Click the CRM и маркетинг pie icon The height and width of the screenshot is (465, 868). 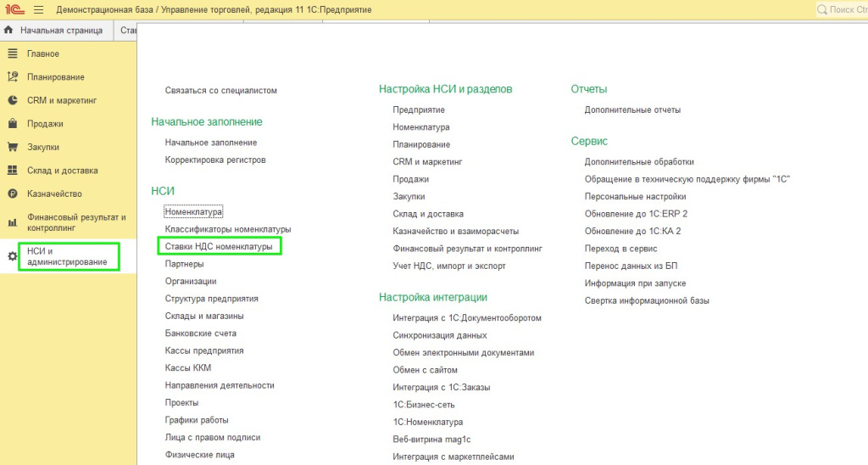(12, 100)
